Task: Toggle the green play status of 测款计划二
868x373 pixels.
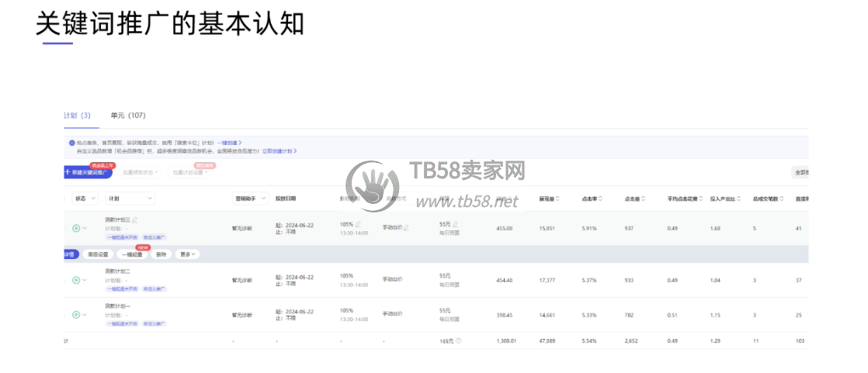Action: [x=76, y=280]
